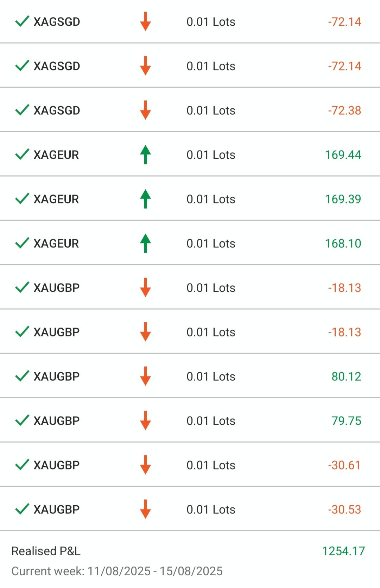Click the Current week date range text

(117, 571)
